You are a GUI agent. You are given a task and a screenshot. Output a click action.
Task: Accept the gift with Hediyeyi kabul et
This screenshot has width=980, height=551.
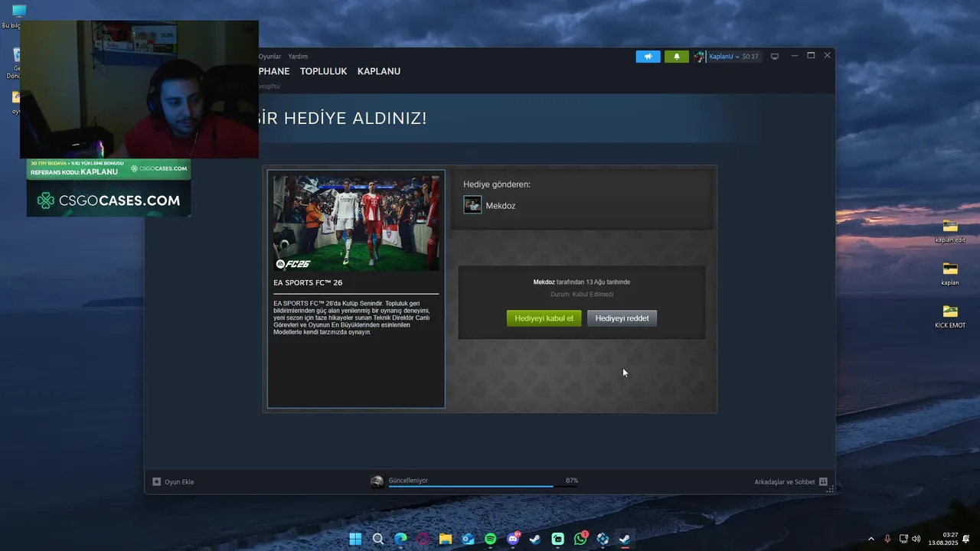[x=544, y=318]
